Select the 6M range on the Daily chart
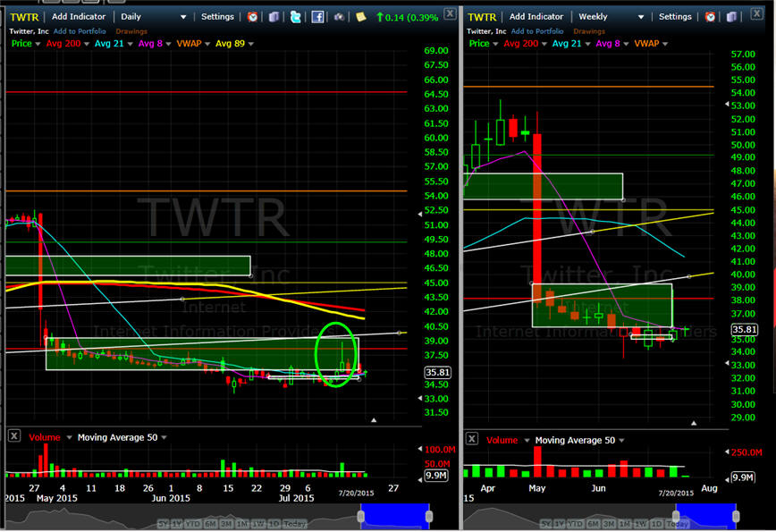This screenshot has height=532, width=776. point(211,524)
